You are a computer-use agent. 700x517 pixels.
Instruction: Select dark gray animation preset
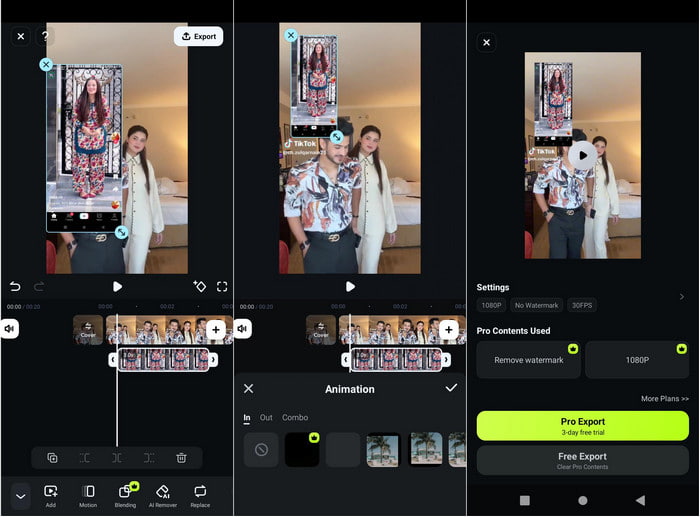click(x=343, y=450)
